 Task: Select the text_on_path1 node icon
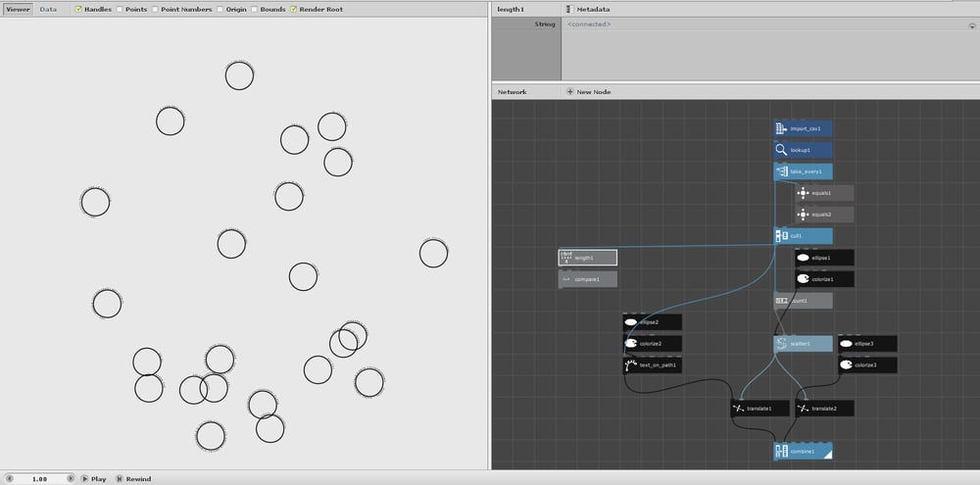[x=630, y=365]
